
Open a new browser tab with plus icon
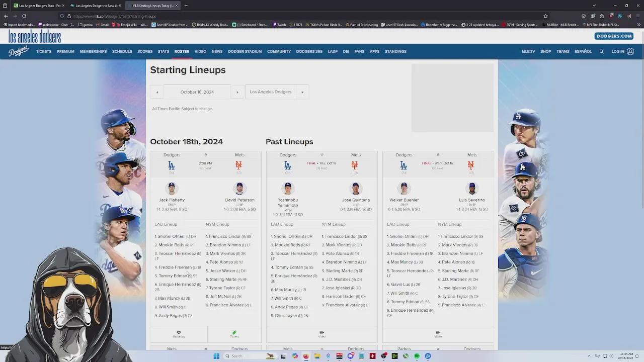click(x=186, y=6)
